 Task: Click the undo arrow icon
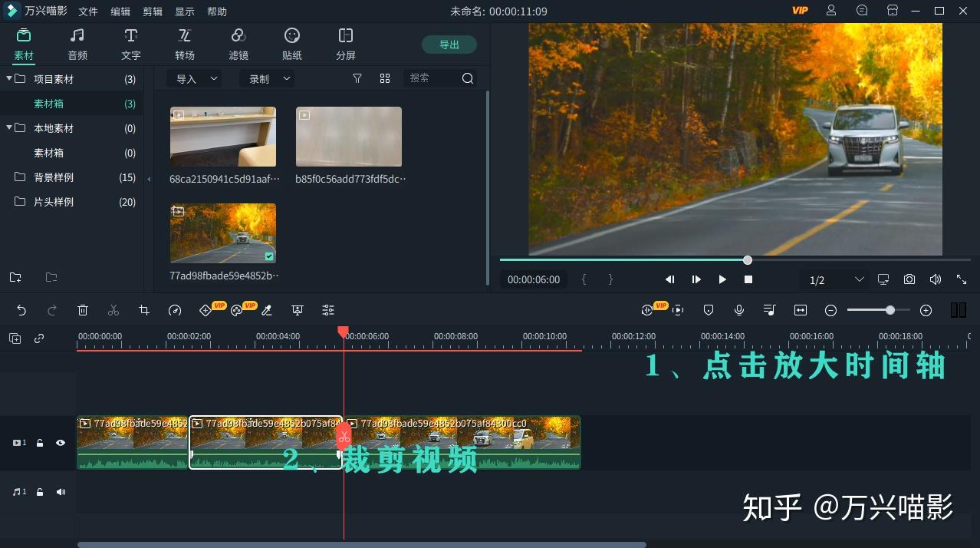tap(21, 310)
